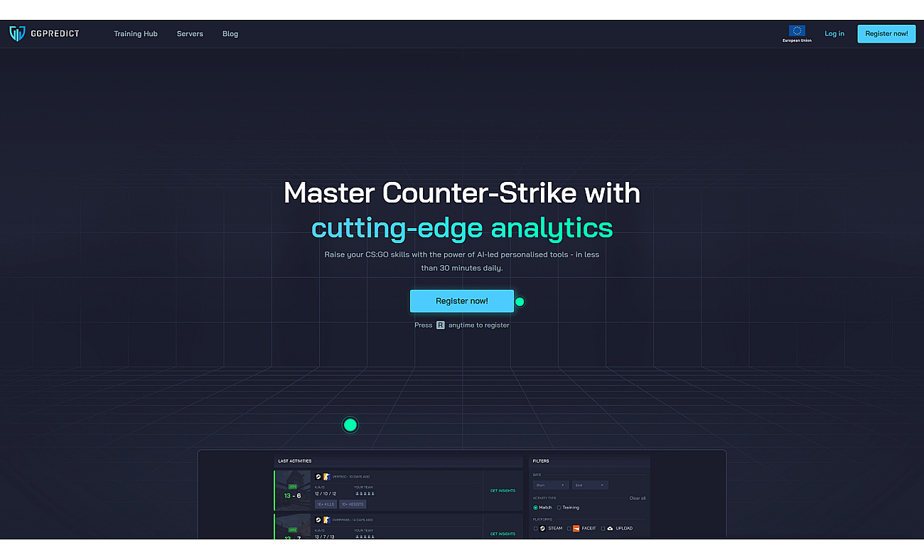Click the central Register now button
The image size is (924, 560).
coord(462,301)
